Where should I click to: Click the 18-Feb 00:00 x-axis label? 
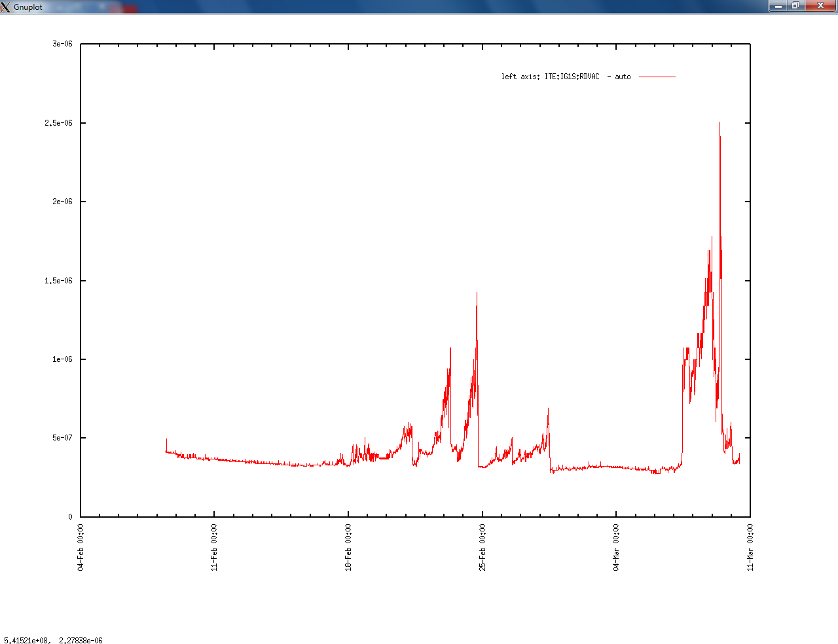348,547
